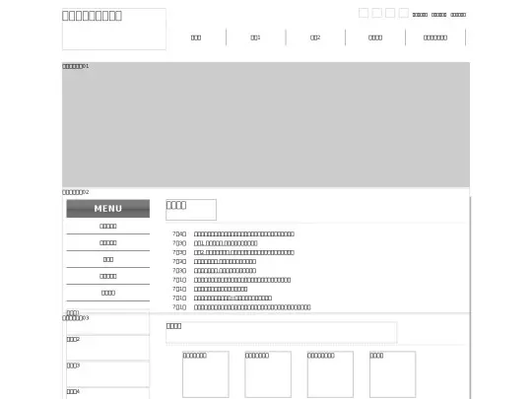
Task: Click the sidebar banner box ending in 4
Action: [x=108, y=393]
